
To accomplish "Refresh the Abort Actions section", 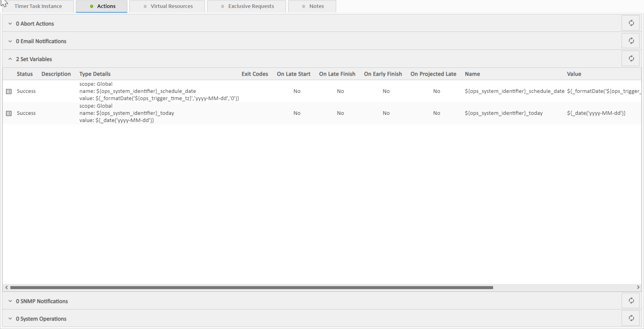I will click(631, 23).
